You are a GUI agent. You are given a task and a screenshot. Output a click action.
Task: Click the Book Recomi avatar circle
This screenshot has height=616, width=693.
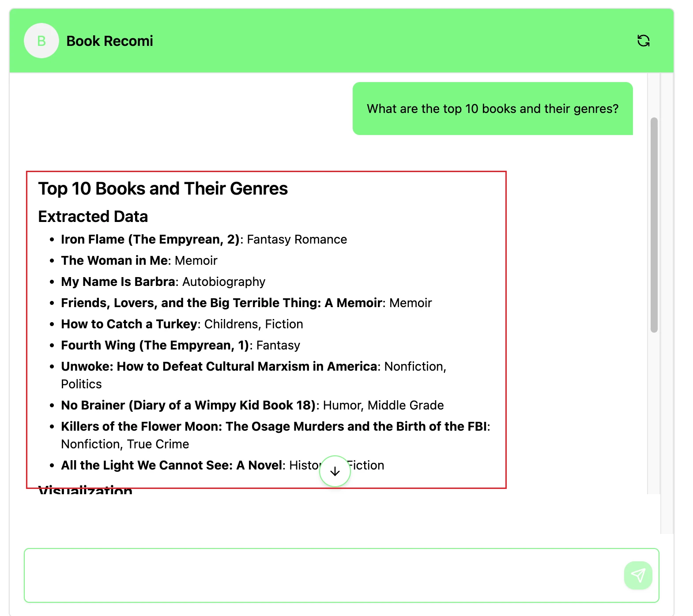tap(41, 41)
